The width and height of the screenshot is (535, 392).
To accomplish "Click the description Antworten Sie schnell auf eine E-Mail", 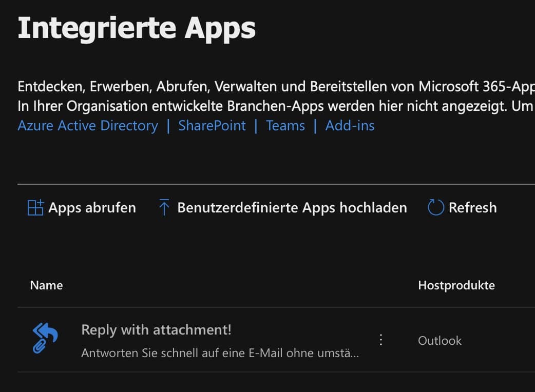I will tap(220, 353).
